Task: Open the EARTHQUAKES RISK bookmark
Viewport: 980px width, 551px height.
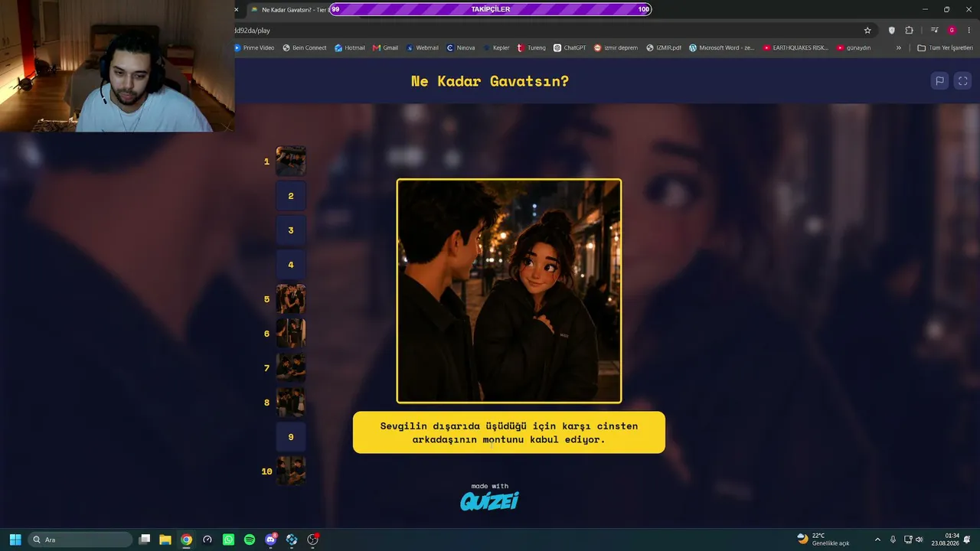Action: click(x=795, y=47)
